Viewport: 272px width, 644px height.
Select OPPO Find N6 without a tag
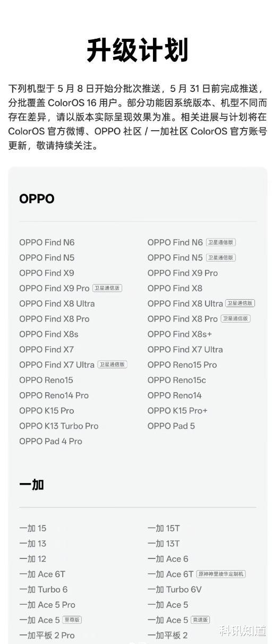click(x=47, y=242)
